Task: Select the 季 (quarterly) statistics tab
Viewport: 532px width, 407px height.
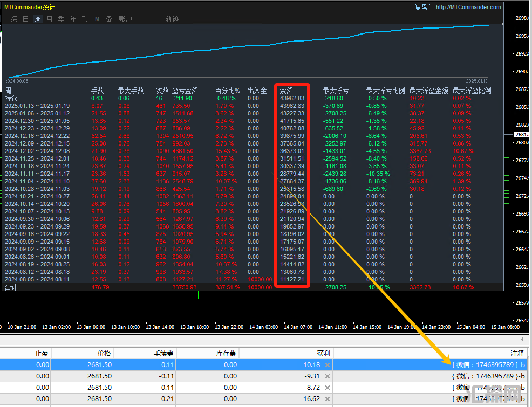Action: point(61,19)
